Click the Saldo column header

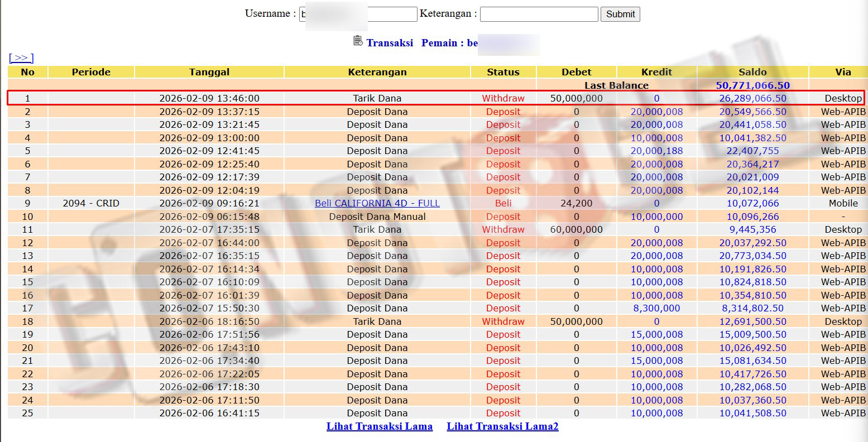click(x=752, y=72)
